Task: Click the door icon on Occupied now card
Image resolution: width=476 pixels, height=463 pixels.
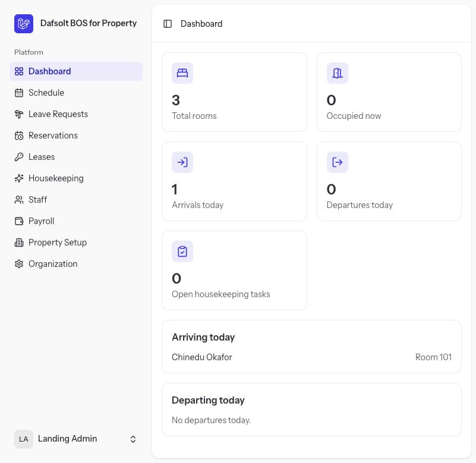Action: [x=338, y=73]
